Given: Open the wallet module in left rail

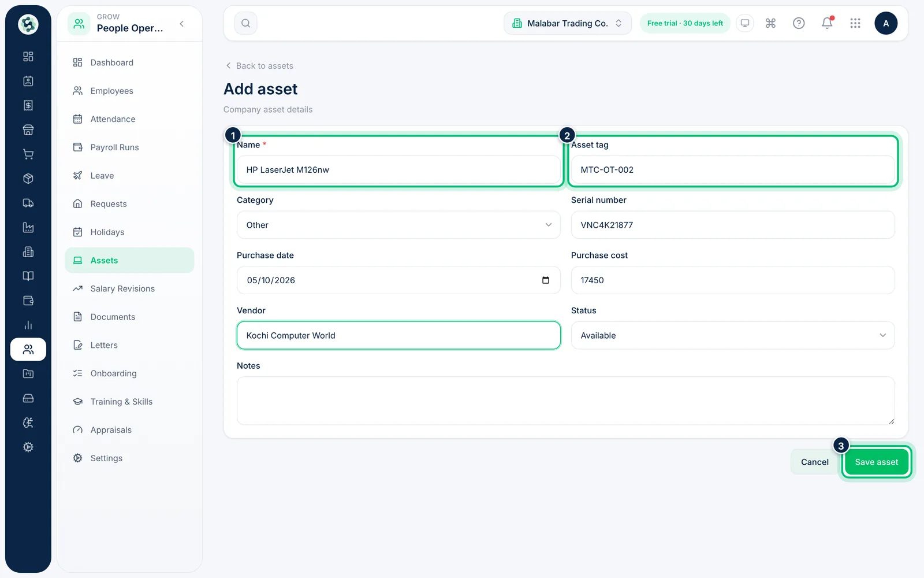Looking at the screenshot, I should point(28,301).
